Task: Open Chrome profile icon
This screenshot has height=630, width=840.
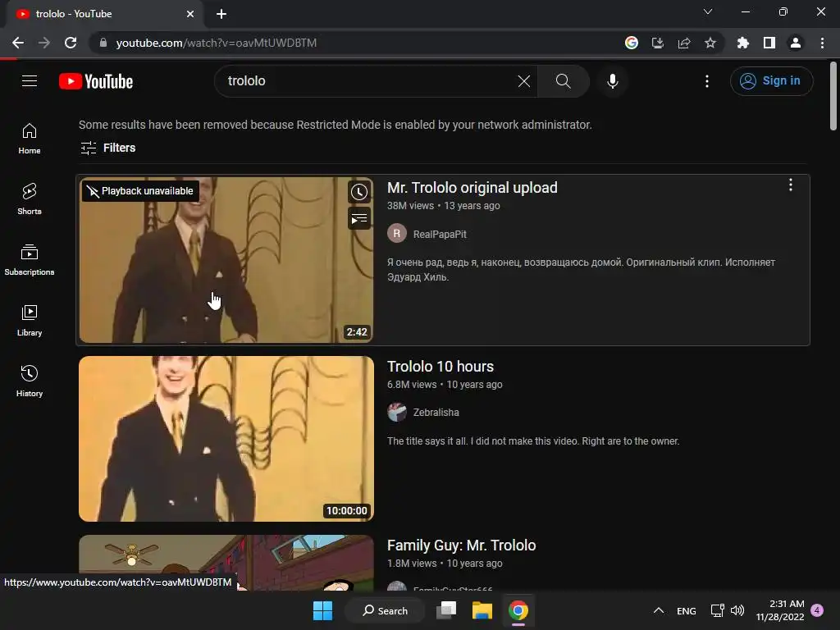Action: pos(796,43)
